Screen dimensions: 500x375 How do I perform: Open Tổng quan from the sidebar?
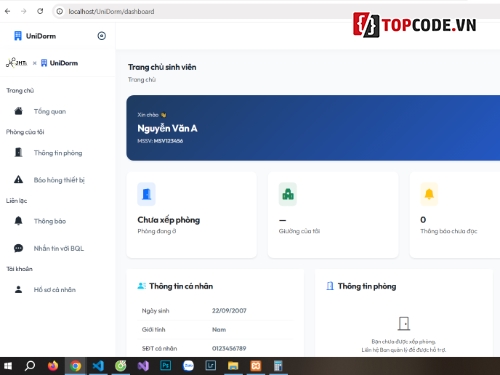click(x=50, y=111)
